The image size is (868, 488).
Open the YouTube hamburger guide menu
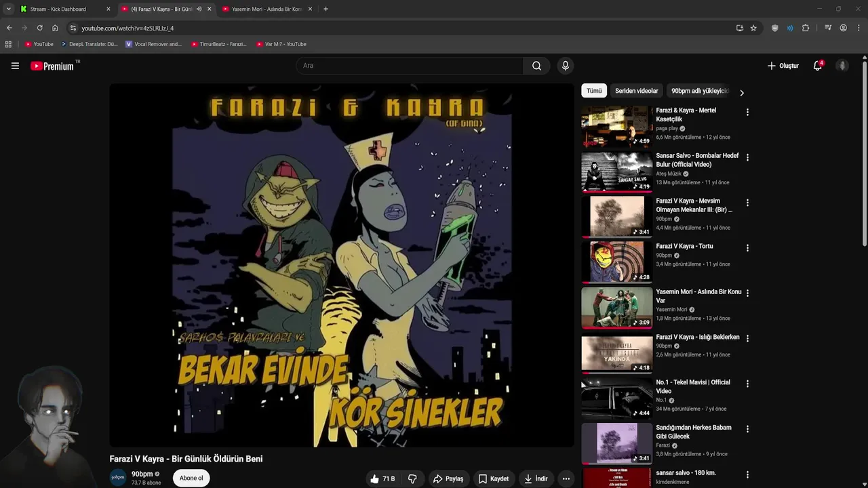pos(15,66)
